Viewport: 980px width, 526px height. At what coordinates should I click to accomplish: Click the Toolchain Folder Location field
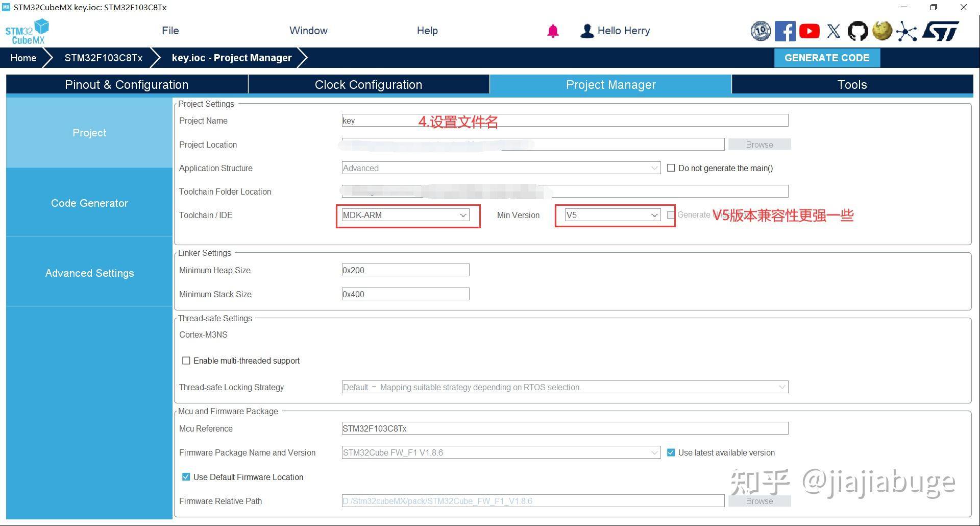(x=565, y=192)
